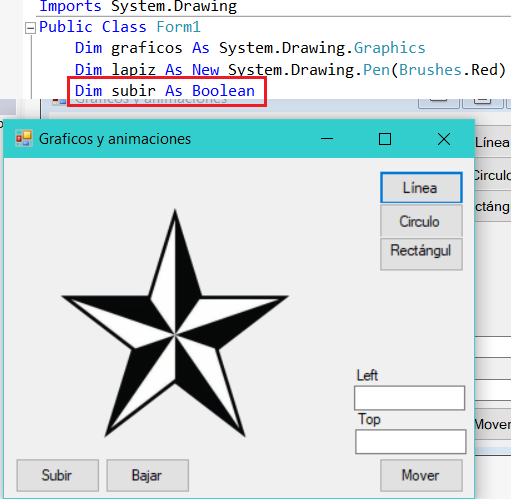The width and height of the screenshot is (511, 499).
Task: Click 'Boolean' in the subir declaration
Action: point(223,91)
